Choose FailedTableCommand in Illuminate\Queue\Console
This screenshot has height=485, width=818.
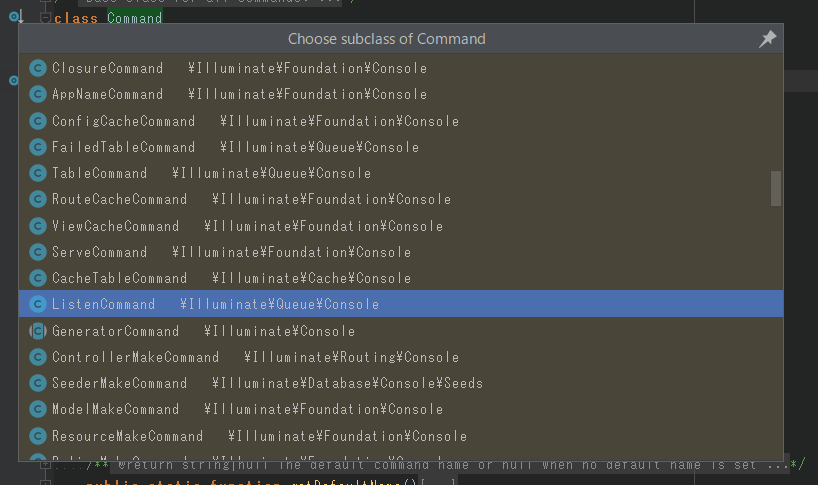(124, 147)
